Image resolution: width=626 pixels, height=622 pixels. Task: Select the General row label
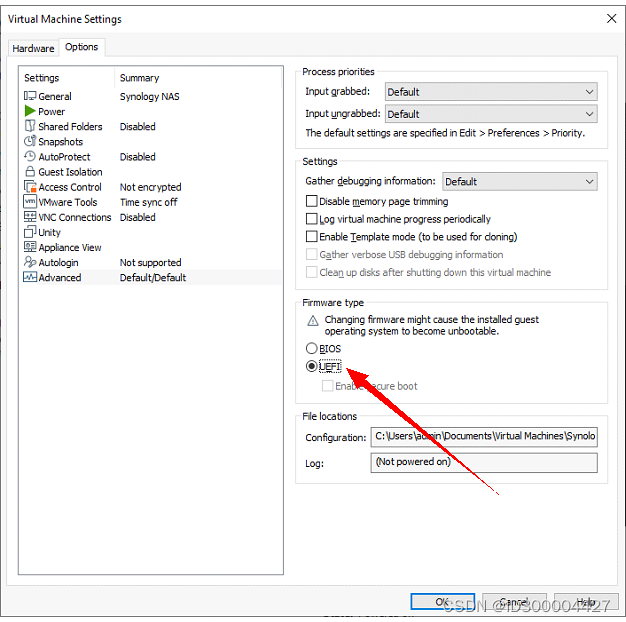tap(55, 97)
